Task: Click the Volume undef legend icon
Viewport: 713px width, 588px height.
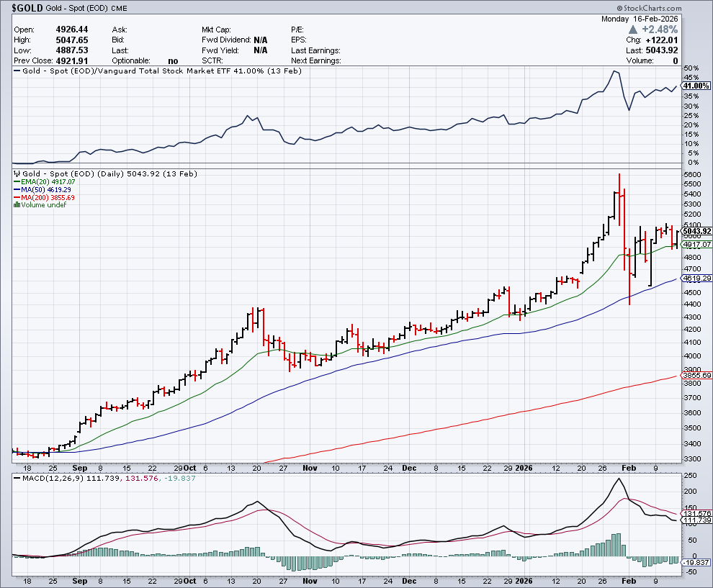Action: 17,205
